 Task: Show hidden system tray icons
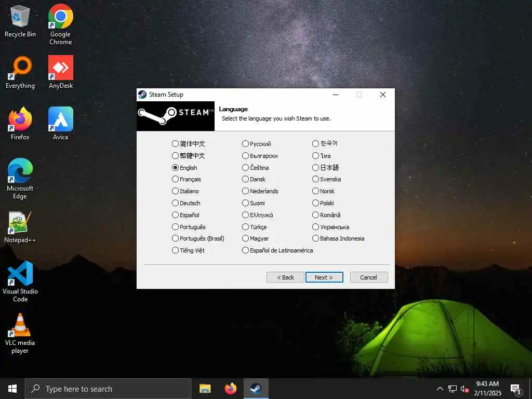(x=440, y=389)
